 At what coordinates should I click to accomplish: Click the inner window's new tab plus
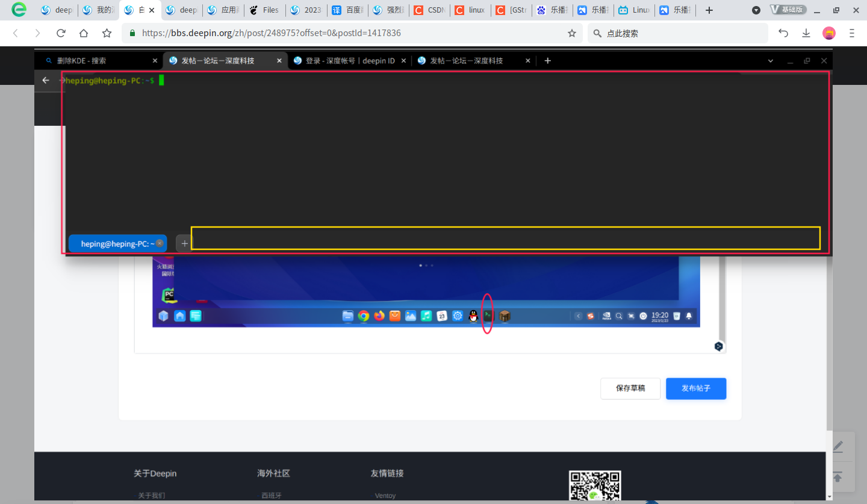[x=547, y=60]
